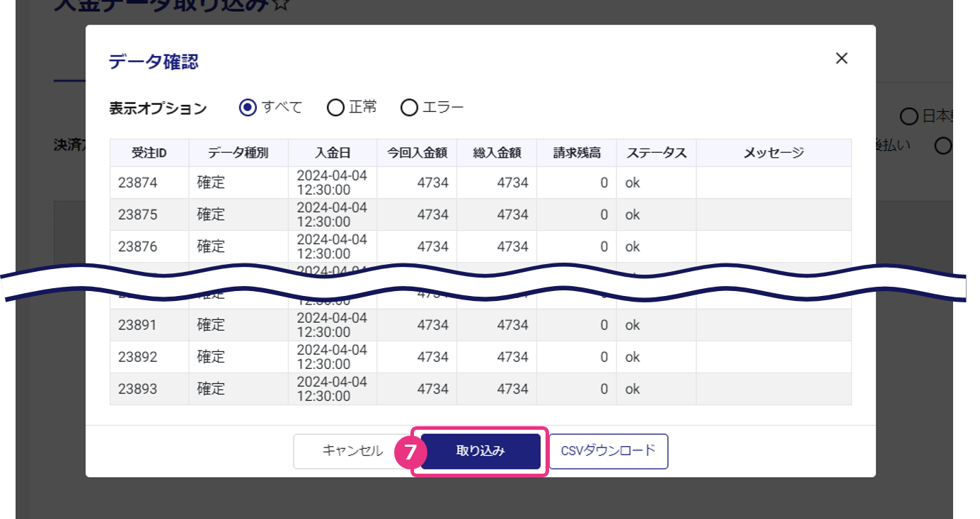Image resolution: width=980 pixels, height=519 pixels.
Task: Click the 請求残高 column header
Action: click(x=577, y=153)
